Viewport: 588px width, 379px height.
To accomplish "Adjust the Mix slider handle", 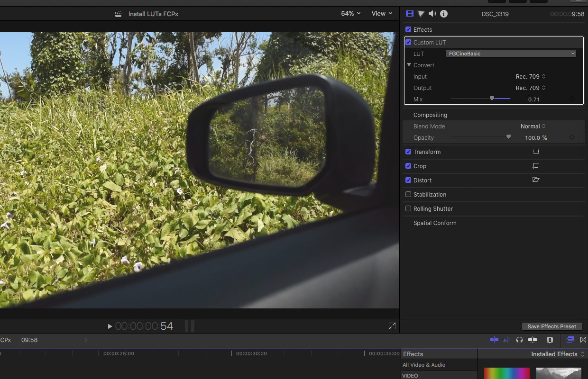I will coord(492,99).
